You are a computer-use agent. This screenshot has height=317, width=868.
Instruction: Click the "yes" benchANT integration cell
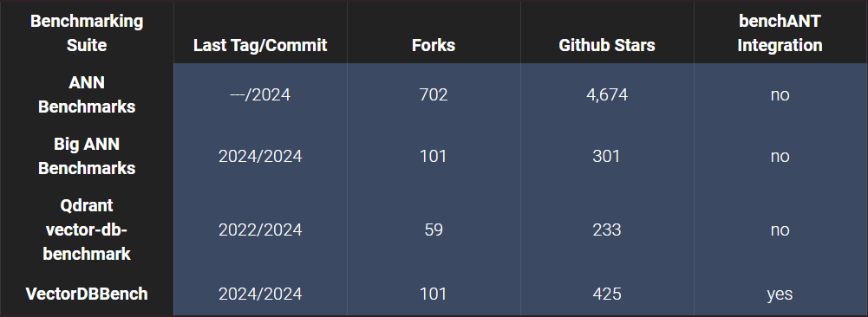coord(780,294)
